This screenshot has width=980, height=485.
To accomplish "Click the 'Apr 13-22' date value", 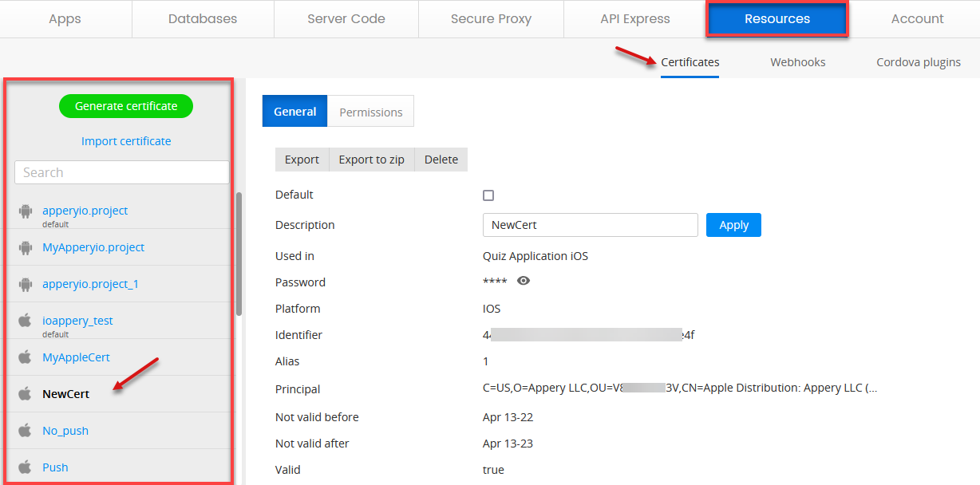I will [507, 417].
